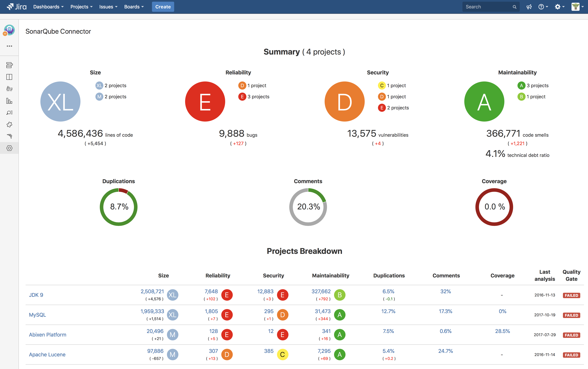Open the Apache Lucene project link

point(47,354)
